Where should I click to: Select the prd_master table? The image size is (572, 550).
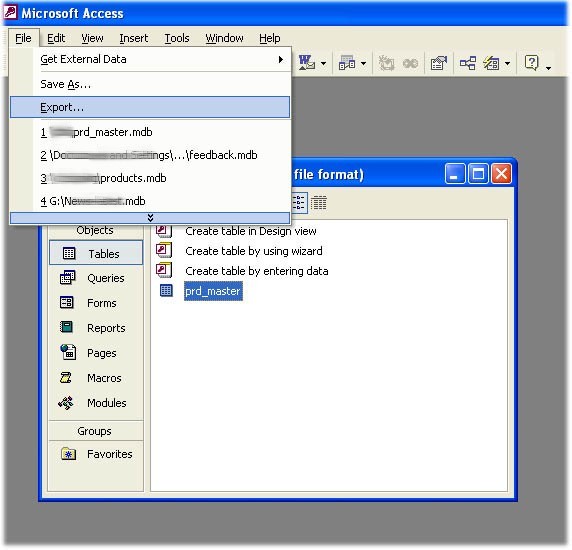(213, 291)
